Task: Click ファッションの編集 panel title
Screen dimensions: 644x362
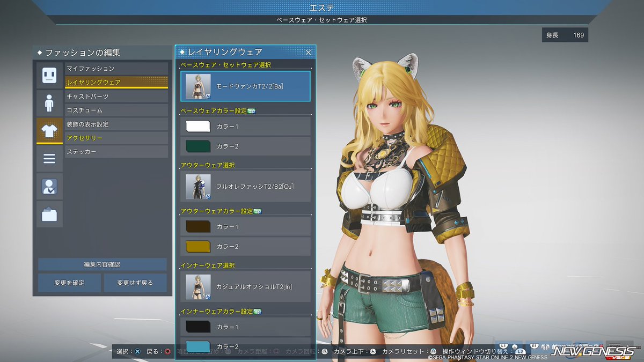Action: [83, 53]
